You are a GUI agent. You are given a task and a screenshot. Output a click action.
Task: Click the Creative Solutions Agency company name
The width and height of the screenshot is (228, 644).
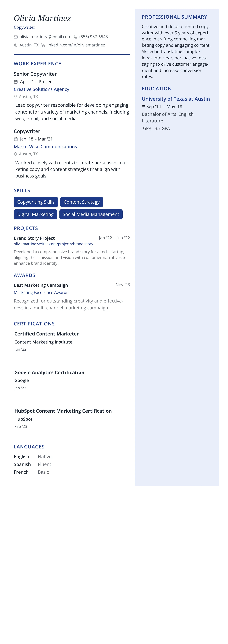41,89
